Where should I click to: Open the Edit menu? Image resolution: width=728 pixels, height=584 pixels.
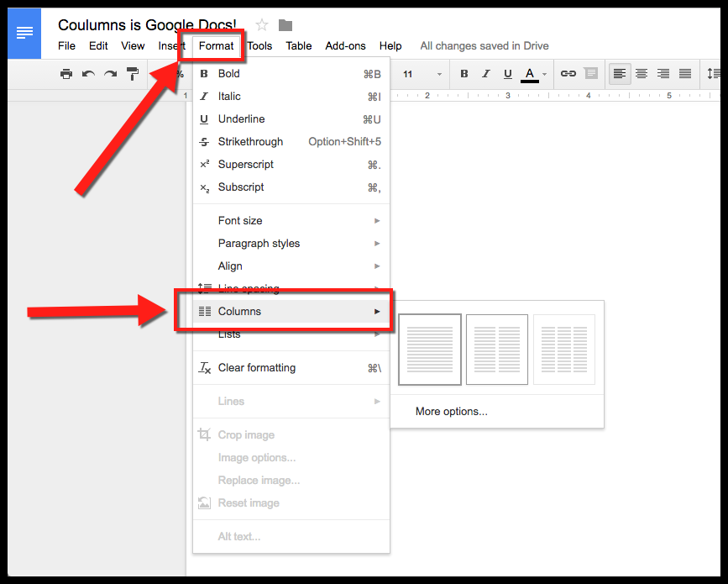98,46
